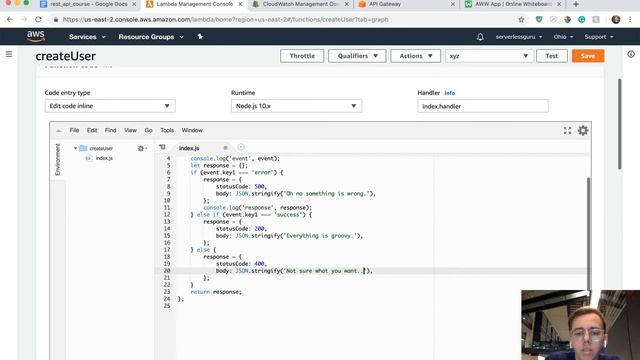Open the info panel icon at right edge

631,54
